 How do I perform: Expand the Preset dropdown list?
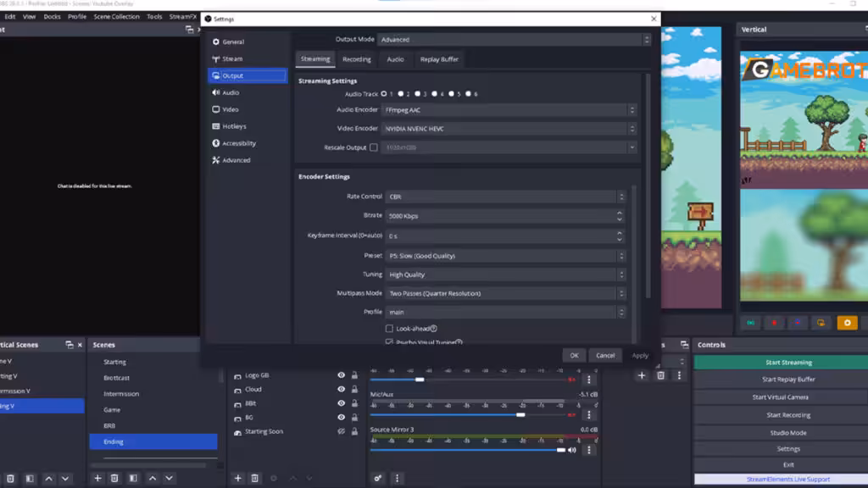coord(505,255)
